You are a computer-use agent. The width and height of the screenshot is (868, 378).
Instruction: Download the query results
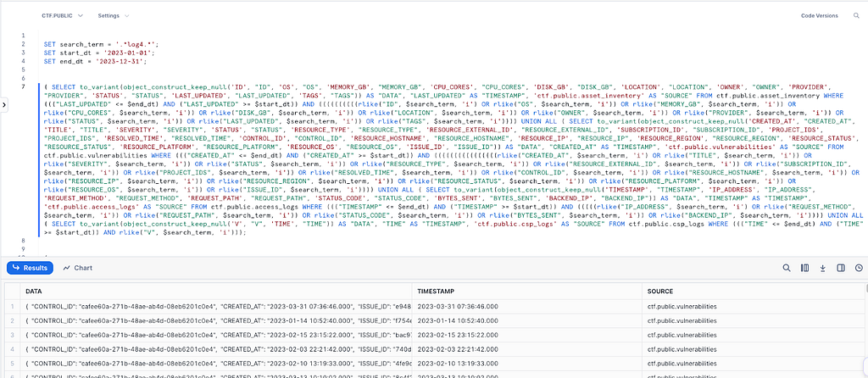click(x=822, y=268)
